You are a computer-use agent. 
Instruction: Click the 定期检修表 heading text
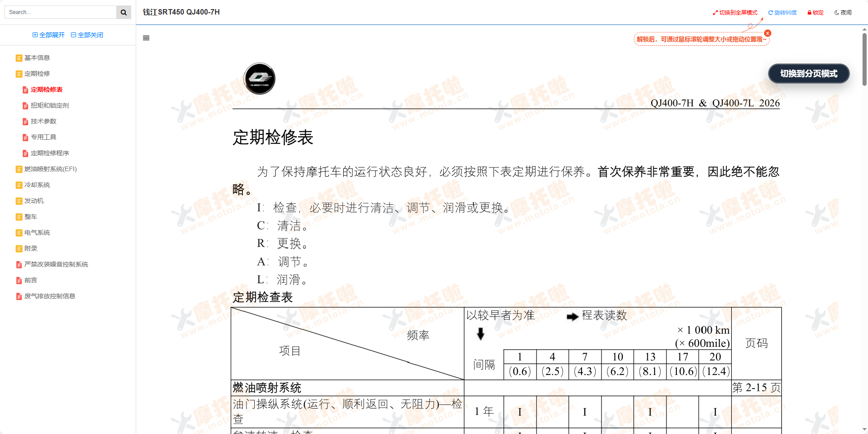273,137
